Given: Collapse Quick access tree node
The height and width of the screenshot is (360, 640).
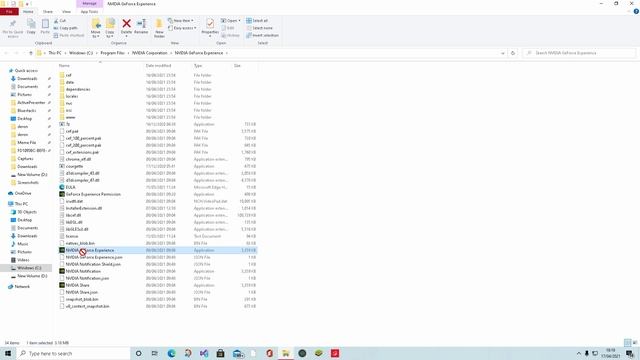Looking at the screenshot, I should pos(5,71).
